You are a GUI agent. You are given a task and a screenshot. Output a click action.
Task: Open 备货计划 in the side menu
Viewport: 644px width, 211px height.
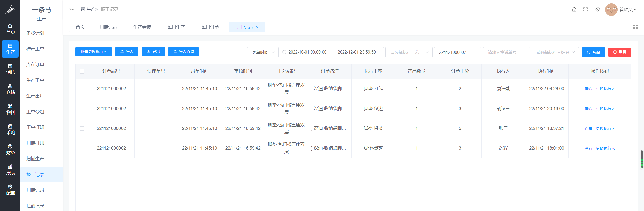pos(35,33)
